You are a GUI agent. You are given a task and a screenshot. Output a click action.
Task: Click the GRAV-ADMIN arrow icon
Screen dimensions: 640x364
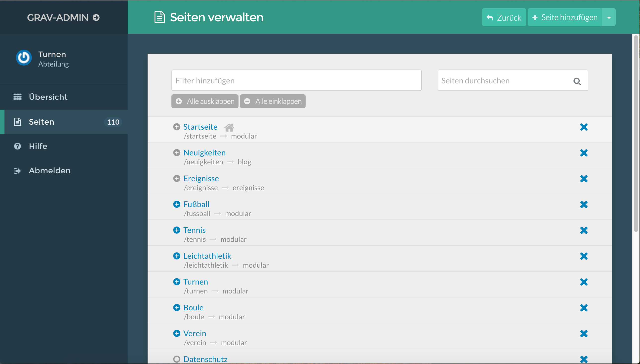click(x=96, y=17)
